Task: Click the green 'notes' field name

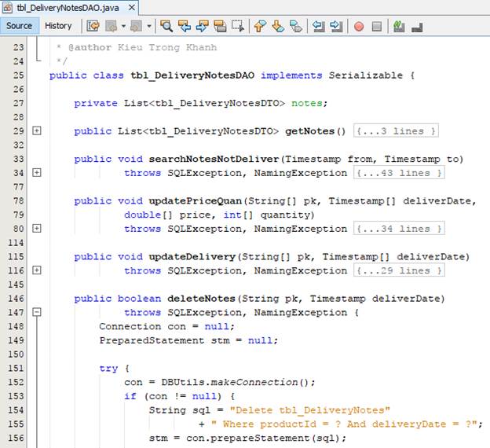Action: 307,103
